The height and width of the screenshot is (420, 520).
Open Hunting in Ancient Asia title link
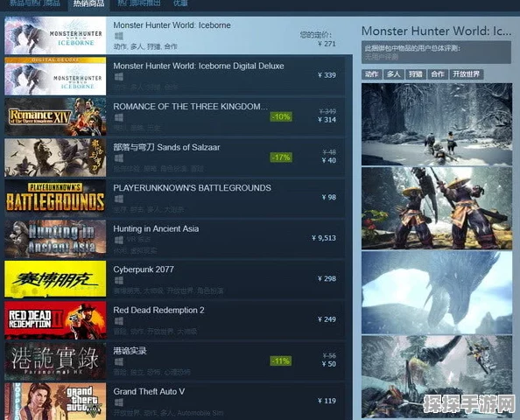(156, 228)
